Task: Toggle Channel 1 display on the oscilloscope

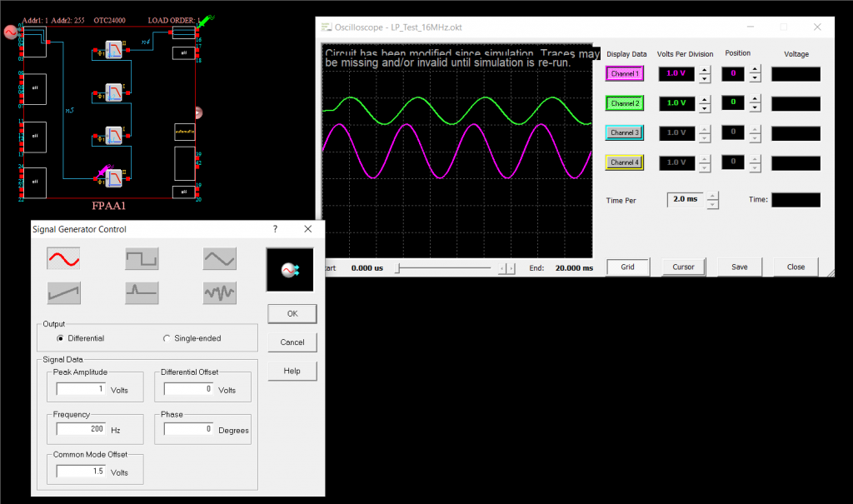Action: click(625, 73)
